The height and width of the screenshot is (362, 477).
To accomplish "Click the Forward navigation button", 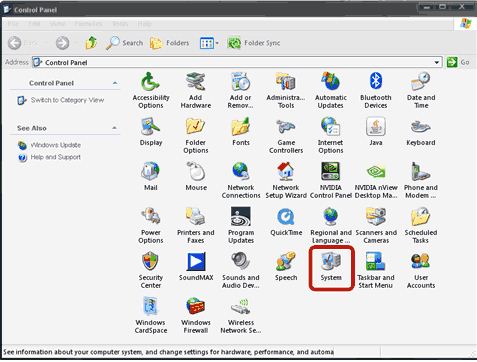I will (x=62, y=43).
